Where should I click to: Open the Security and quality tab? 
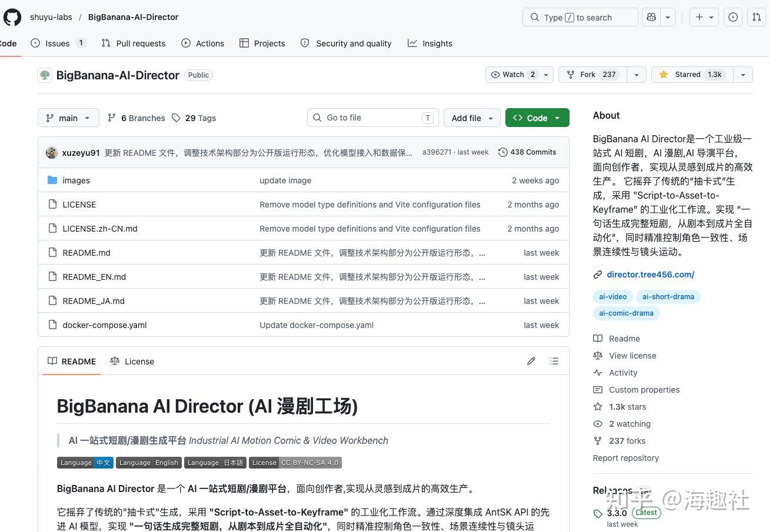point(346,43)
